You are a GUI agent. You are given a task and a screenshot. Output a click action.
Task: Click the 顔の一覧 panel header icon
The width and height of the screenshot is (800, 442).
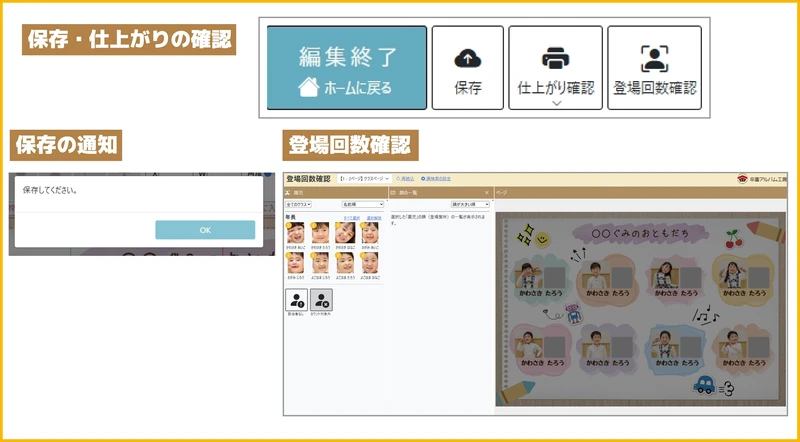click(393, 192)
